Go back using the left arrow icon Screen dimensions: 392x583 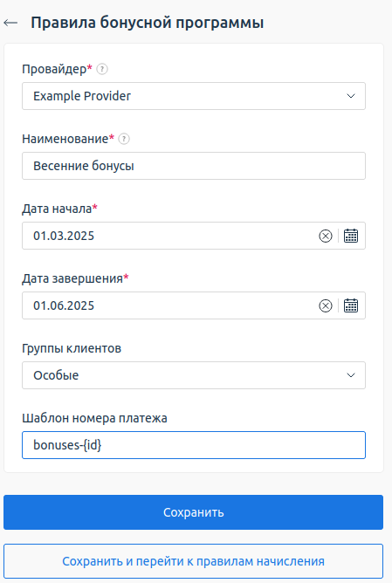(x=10, y=23)
